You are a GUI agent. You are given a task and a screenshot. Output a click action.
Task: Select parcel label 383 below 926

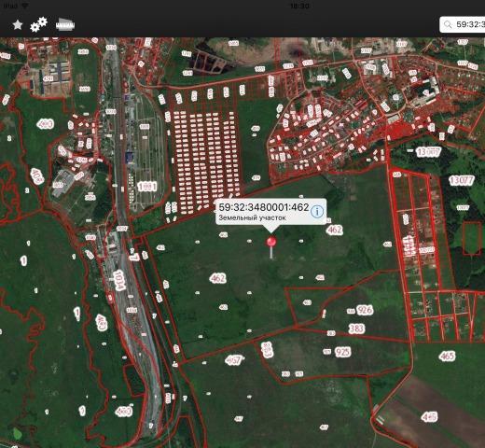coord(356,329)
